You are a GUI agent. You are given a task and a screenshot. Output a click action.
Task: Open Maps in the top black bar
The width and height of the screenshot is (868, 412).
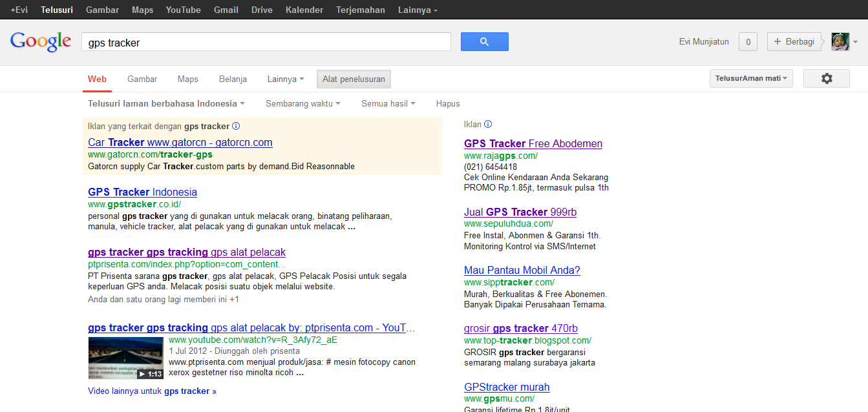[142, 10]
